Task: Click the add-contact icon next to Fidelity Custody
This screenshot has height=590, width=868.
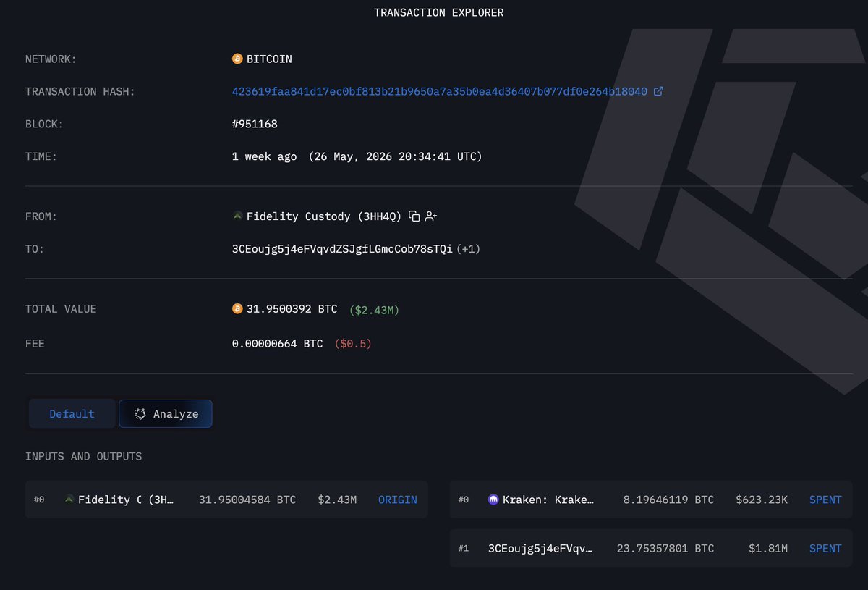Action: pyautogui.click(x=431, y=216)
